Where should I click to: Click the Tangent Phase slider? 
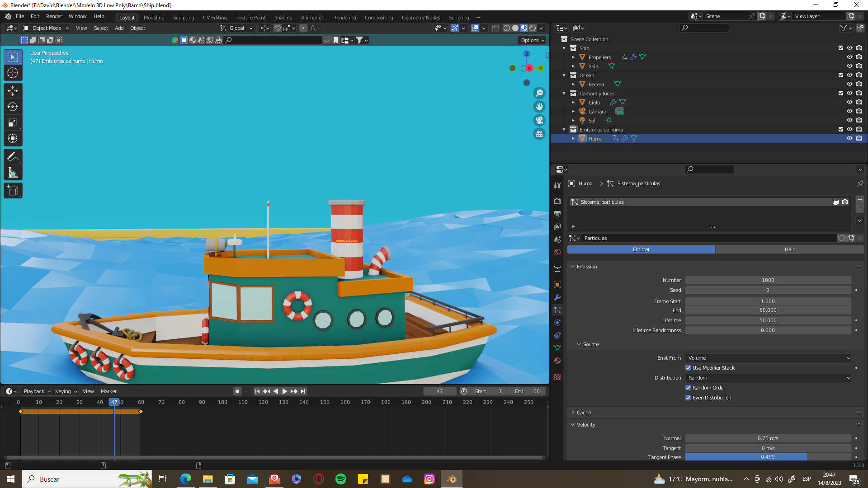pyautogui.click(x=768, y=457)
